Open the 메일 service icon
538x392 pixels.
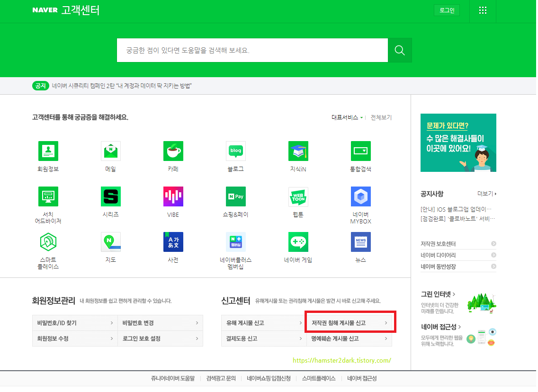point(111,151)
